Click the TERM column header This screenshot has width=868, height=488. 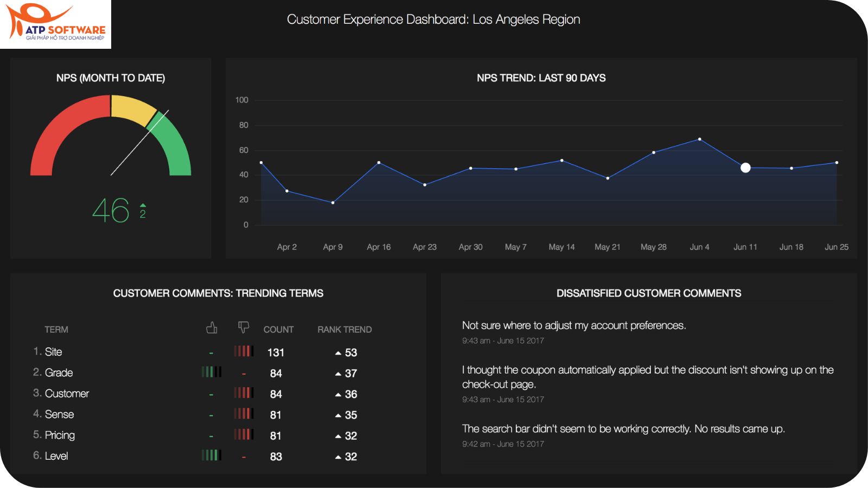(56, 330)
